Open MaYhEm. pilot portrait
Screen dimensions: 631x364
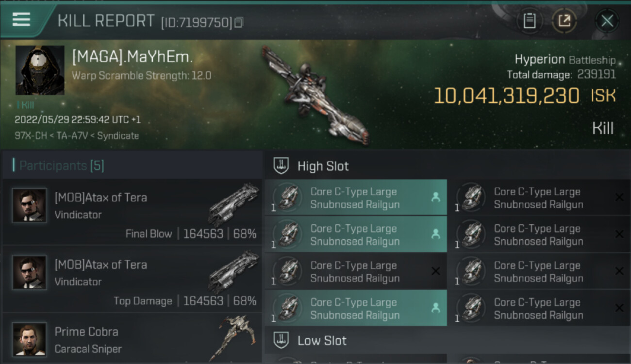(x=40, y=70)
